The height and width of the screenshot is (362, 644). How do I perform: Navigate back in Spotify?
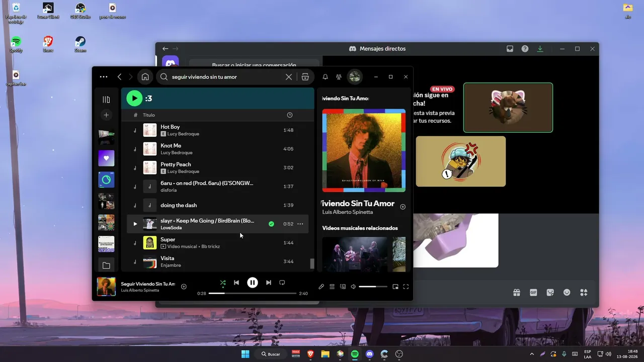coord(119,77)
